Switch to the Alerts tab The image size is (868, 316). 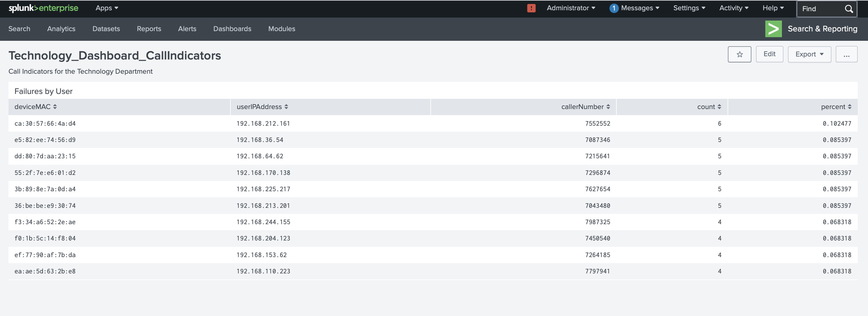pos(187,29)
